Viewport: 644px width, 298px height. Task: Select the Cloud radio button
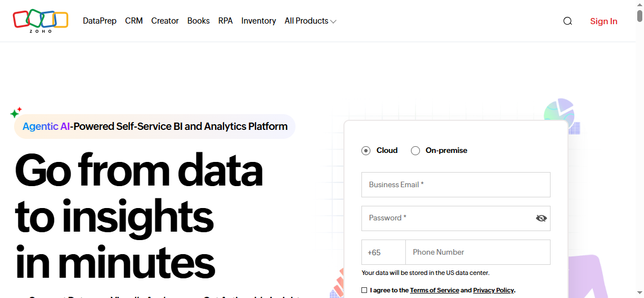pos(366,151)
